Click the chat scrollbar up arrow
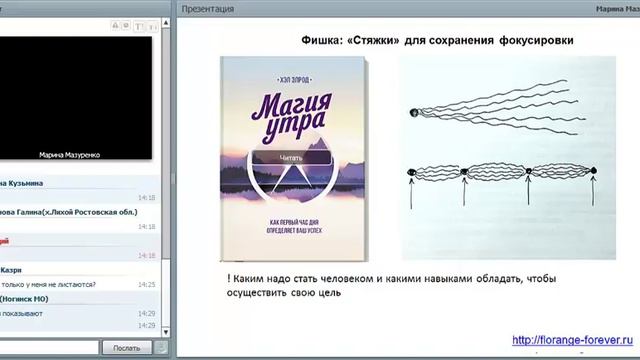Screen dimensions: 640x360 (x=166, y=23)
